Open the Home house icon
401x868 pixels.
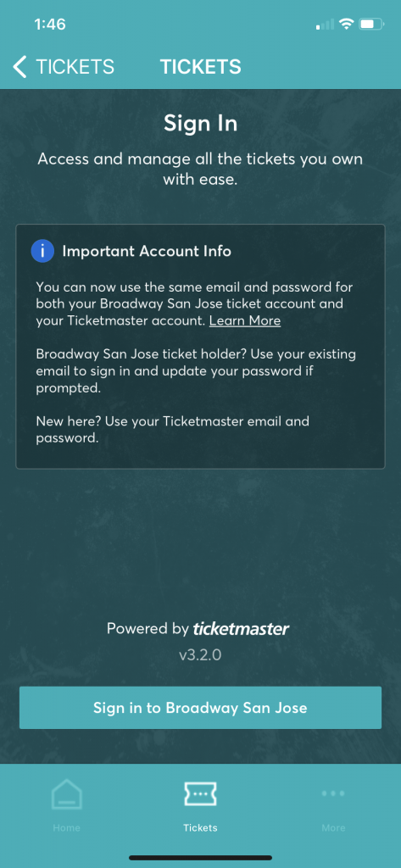click(x=66, y=795)
